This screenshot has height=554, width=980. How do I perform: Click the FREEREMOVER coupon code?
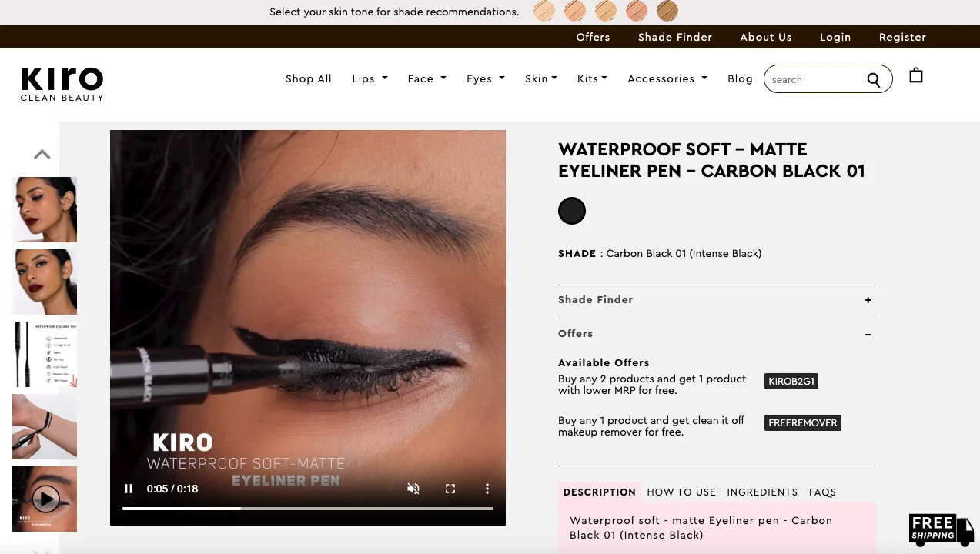coord(803,423)
